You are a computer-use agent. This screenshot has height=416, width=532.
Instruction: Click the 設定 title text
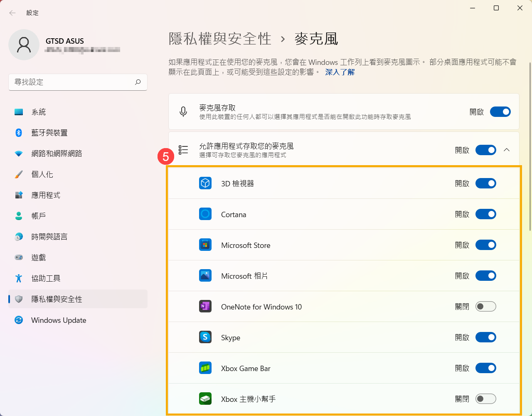pyautogui.click(x=32, y=13)
